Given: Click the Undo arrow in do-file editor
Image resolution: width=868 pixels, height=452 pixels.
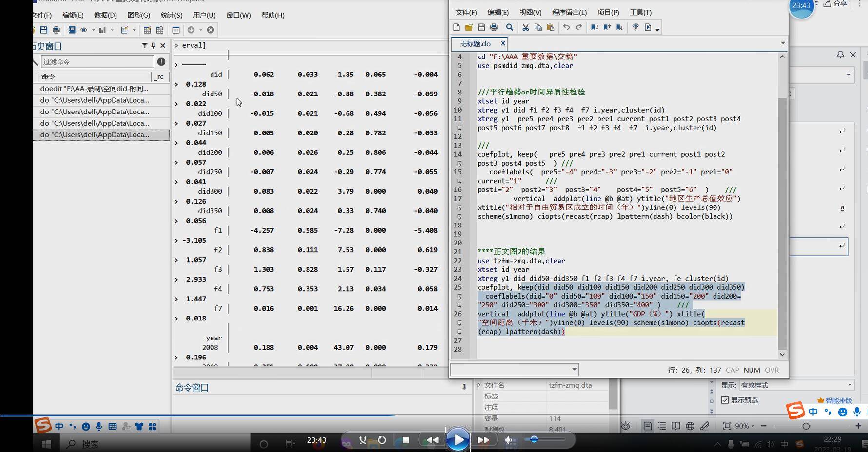Looking at the screenshot, I should (566, 27).
